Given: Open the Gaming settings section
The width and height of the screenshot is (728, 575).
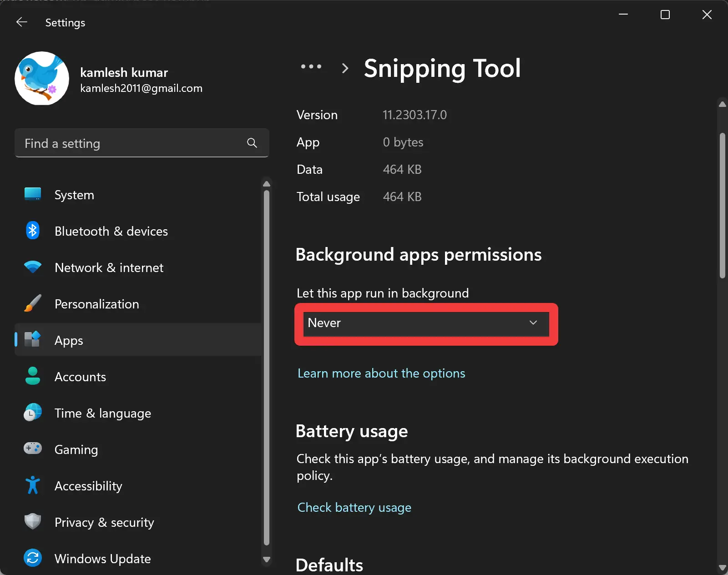Looking at the screenshot, I should (76, 449).
